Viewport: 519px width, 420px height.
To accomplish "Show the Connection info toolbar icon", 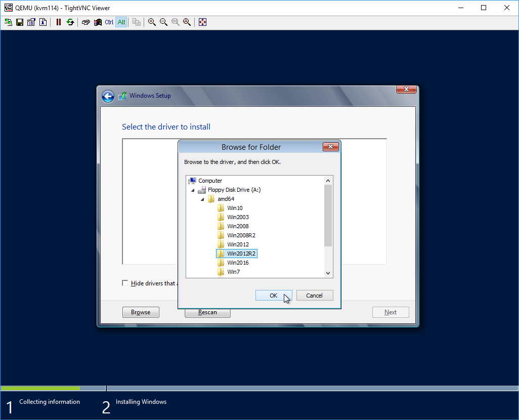I will click(x=43, y=22).
